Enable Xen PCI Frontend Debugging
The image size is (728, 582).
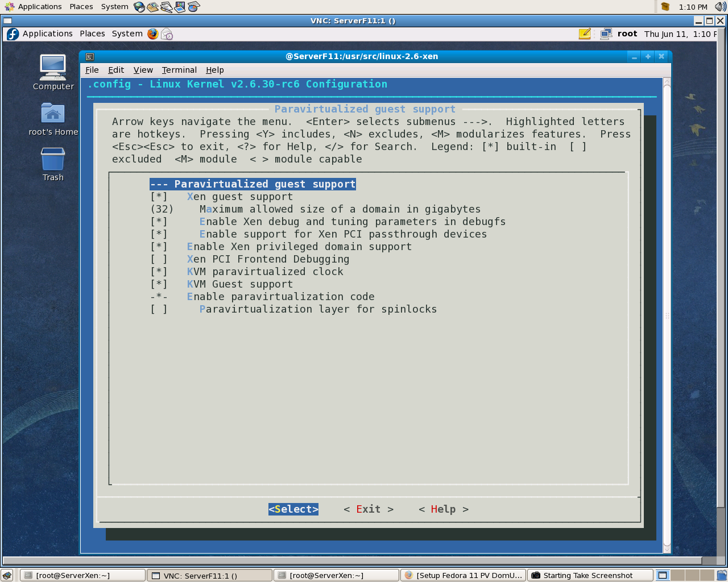[x=250, y=259]
